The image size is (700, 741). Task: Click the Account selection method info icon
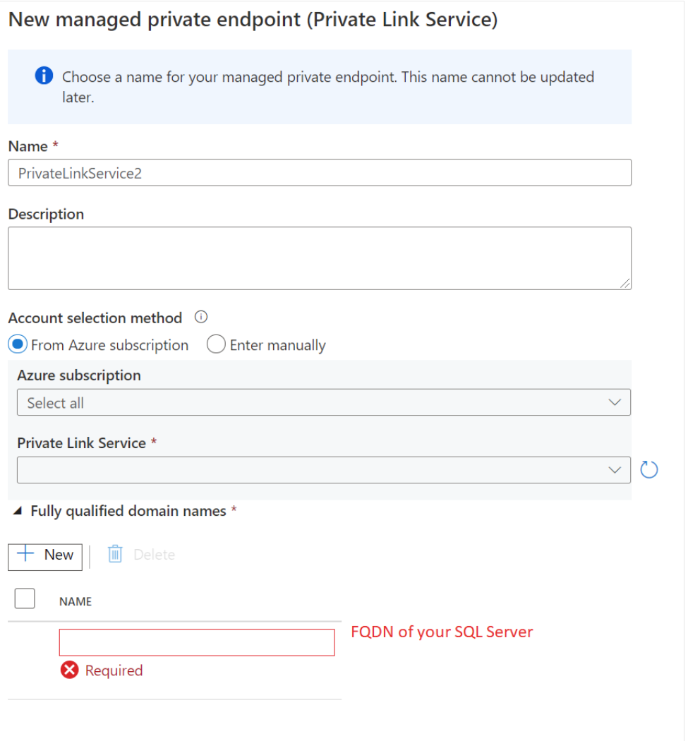pos(201,317)
